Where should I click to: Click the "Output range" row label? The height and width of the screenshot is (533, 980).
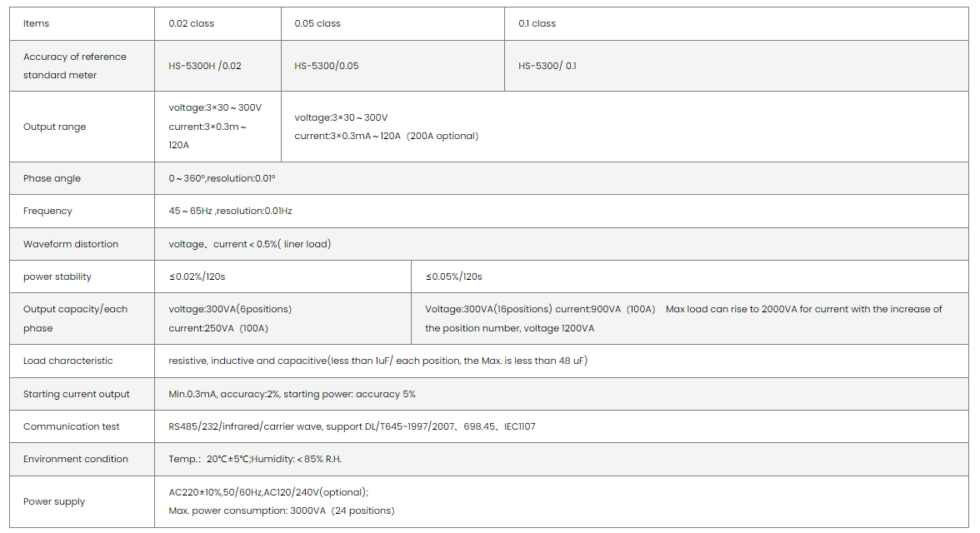tap(55, 127)
